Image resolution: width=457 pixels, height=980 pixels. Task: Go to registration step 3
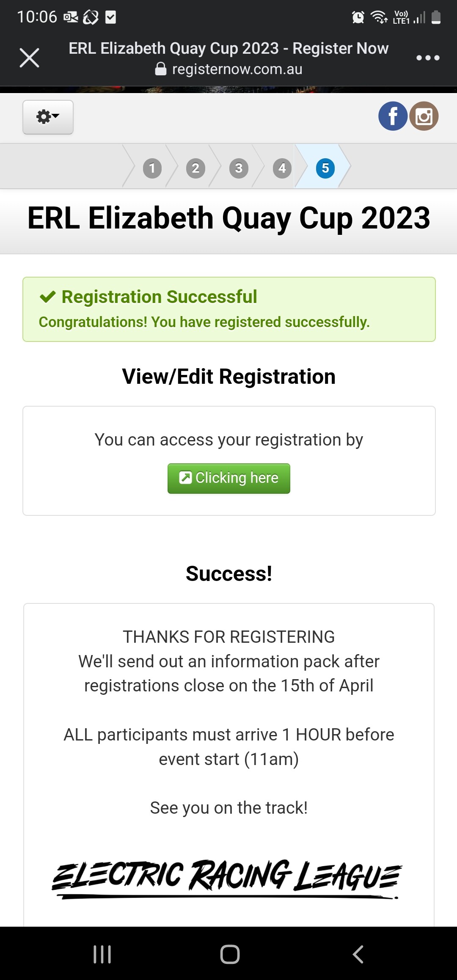coord(239,168)
